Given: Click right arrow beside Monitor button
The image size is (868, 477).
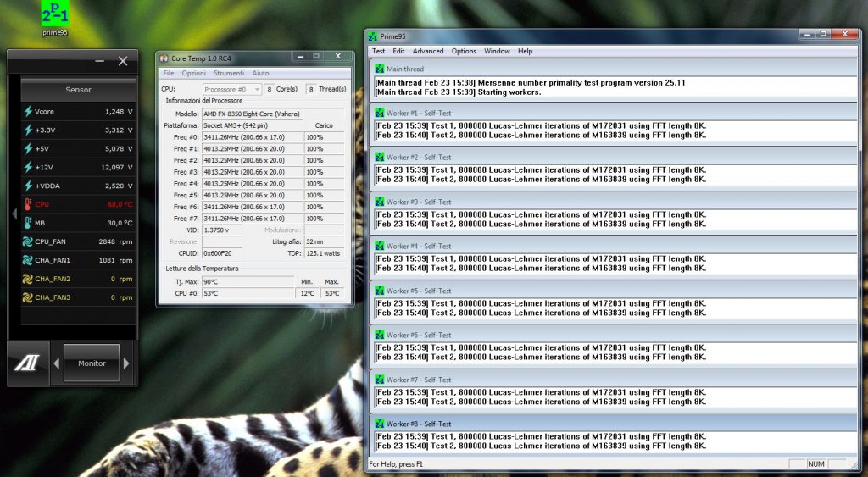Looking at the screenshot, I should (x=126, y=363).
